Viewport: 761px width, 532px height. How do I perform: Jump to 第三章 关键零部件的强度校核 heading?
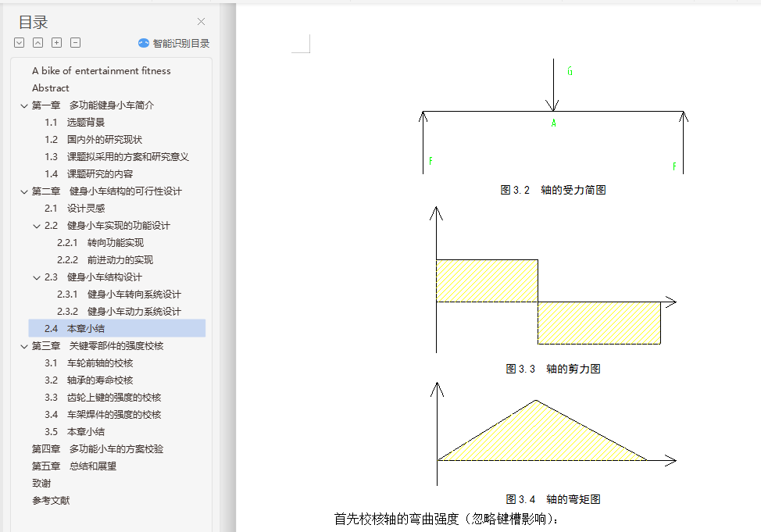(x=98, y=346)
